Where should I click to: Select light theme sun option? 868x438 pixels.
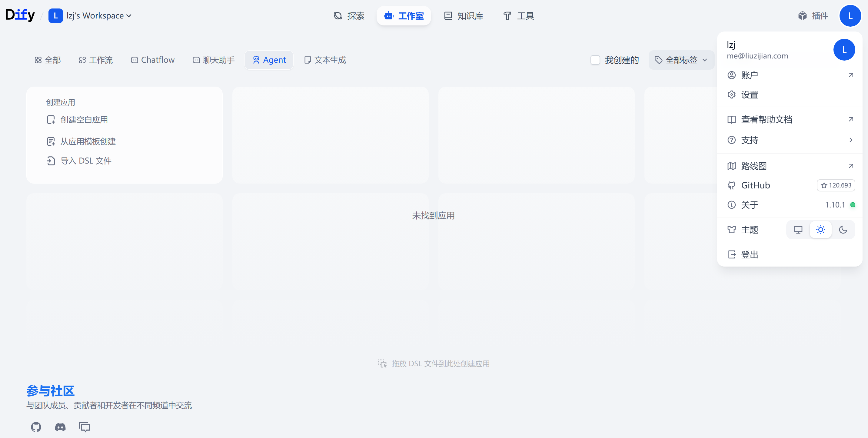pos(820,230)
